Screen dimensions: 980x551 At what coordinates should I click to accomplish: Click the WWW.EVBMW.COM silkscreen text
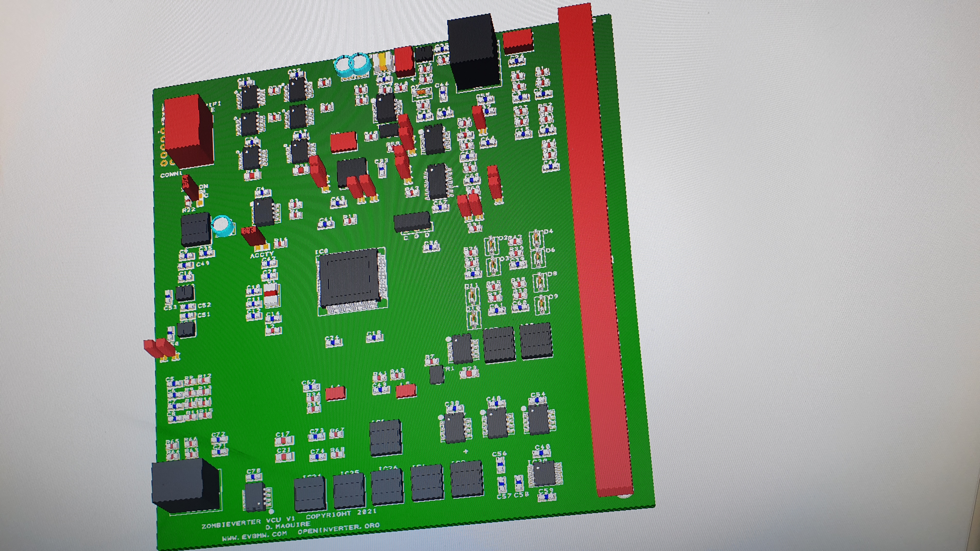pyautogui.click(x=254, y=536)
